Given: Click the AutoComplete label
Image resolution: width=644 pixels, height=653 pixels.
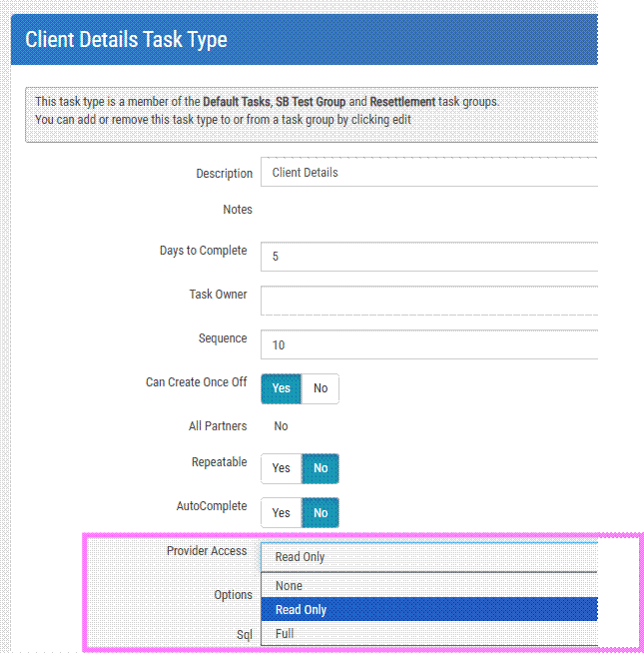Looking at the screenshot, I should coord(212,506).
